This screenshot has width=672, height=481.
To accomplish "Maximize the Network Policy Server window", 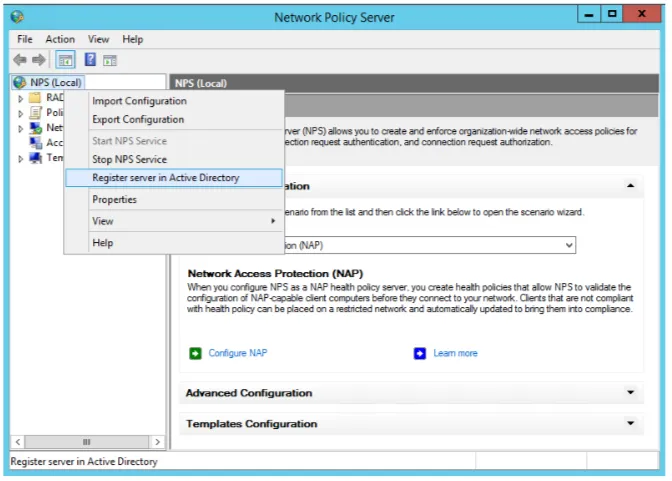I will 612,14.
